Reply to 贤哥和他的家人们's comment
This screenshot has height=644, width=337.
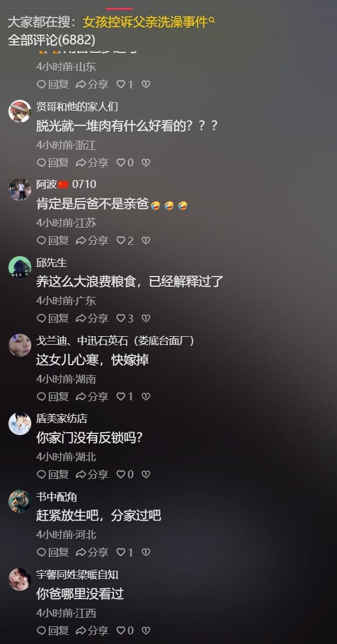coord(53,162)
